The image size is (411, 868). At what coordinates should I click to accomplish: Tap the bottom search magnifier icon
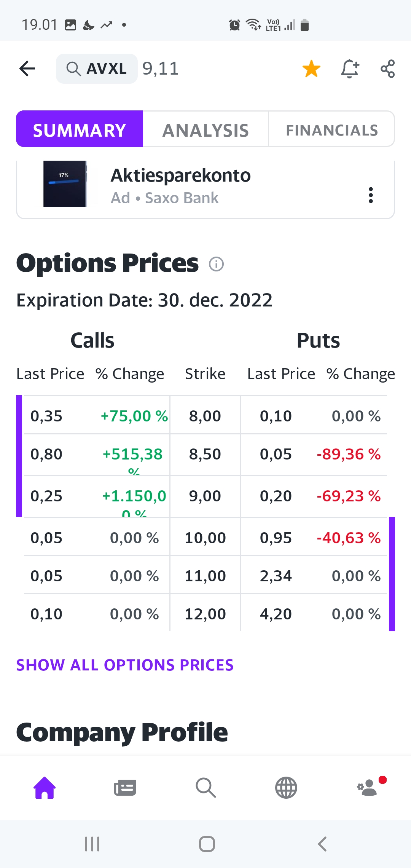tap(205, 787)
